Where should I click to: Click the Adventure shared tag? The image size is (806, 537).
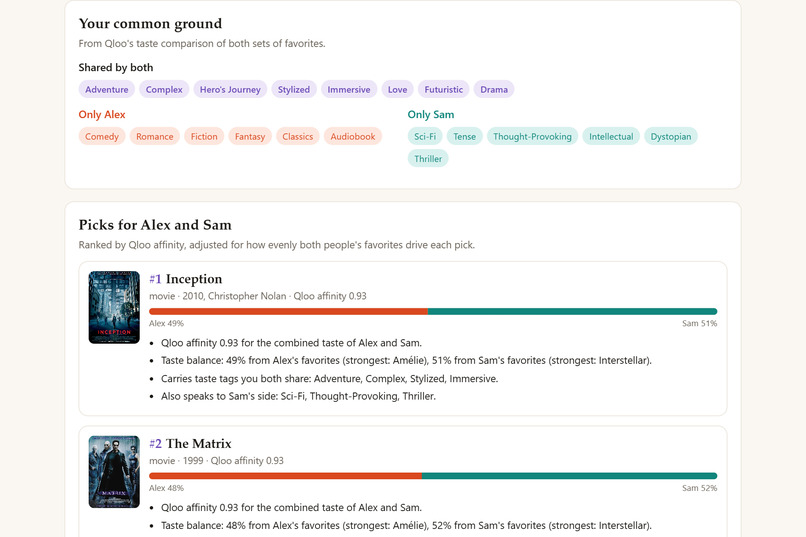[x=106, y=89]
